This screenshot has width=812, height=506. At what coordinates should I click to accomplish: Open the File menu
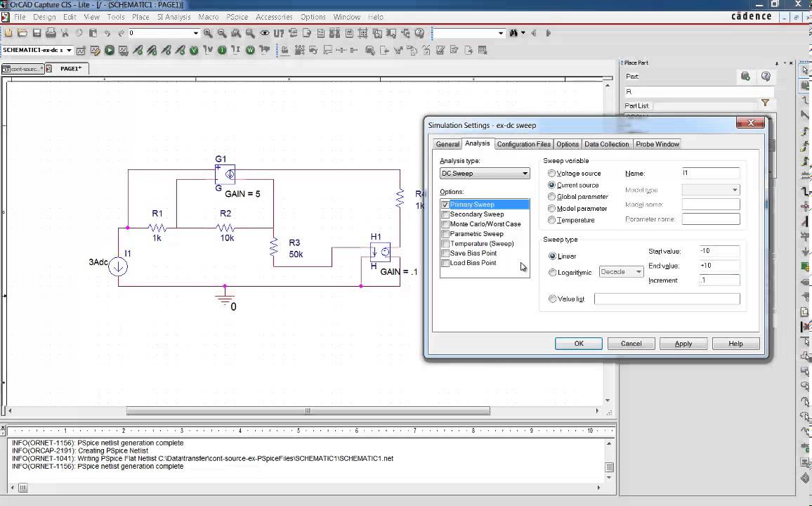[20, 17]
